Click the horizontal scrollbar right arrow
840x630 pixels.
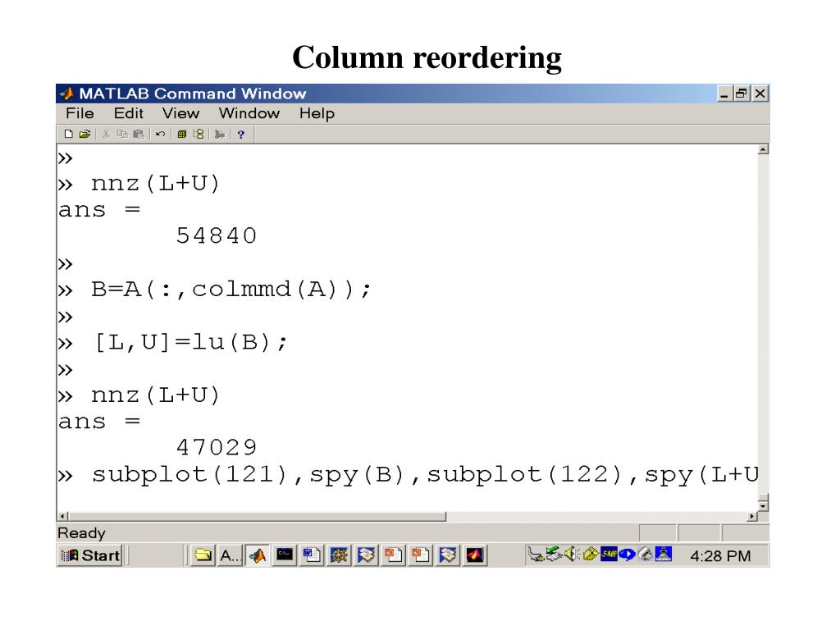point(753,517)
